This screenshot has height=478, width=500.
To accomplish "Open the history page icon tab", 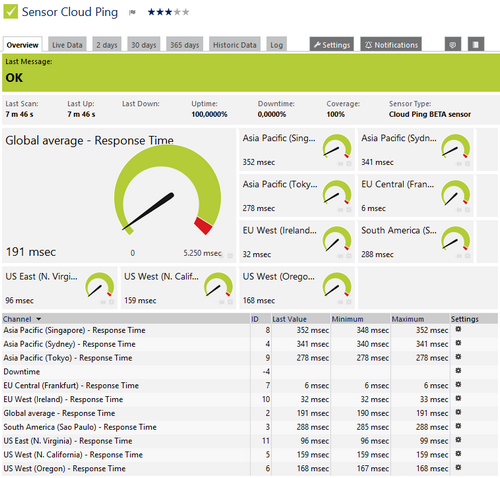I will 476,44.
